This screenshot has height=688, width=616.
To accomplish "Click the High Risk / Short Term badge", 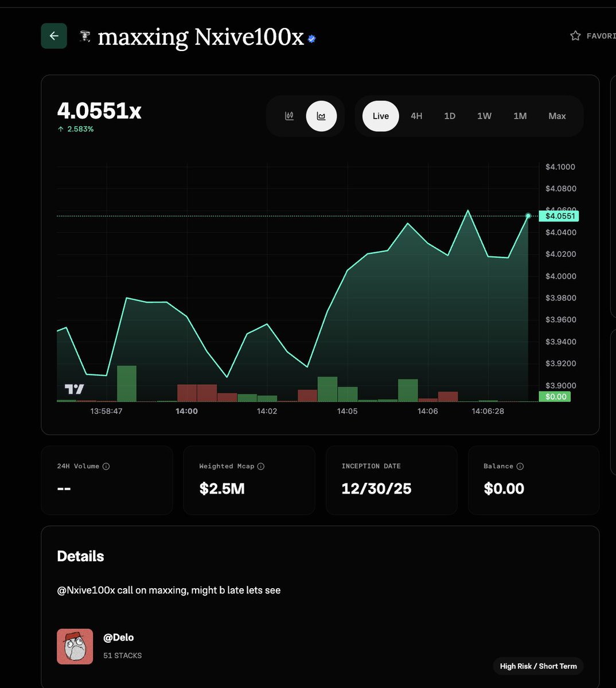I will pos(538,666).
